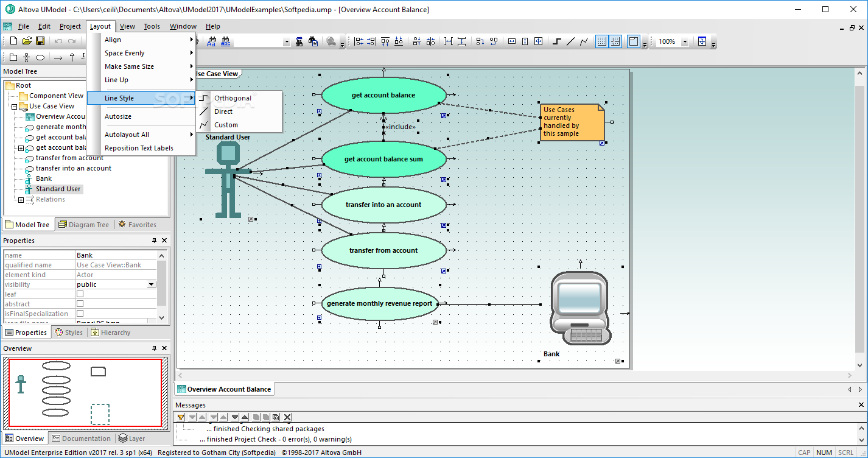Click the Make Same Width icon
Viewport: 868px width, 458px height.
[x=511, y=41]
